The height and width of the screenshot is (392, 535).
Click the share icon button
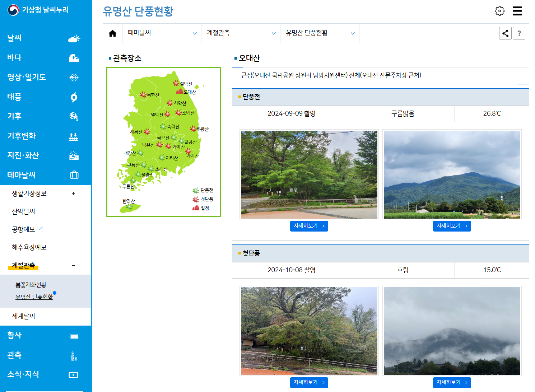coord(505,33)
